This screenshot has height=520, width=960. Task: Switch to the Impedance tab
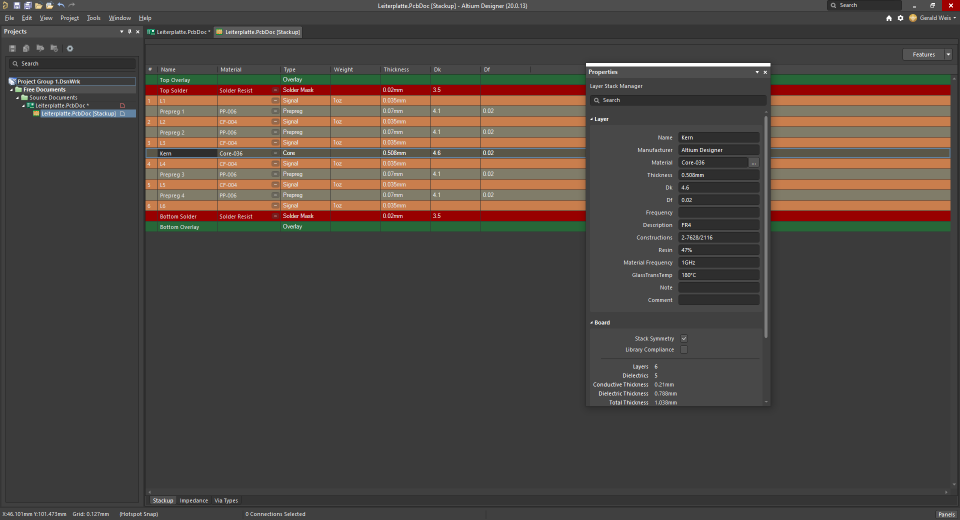[194, 500]
